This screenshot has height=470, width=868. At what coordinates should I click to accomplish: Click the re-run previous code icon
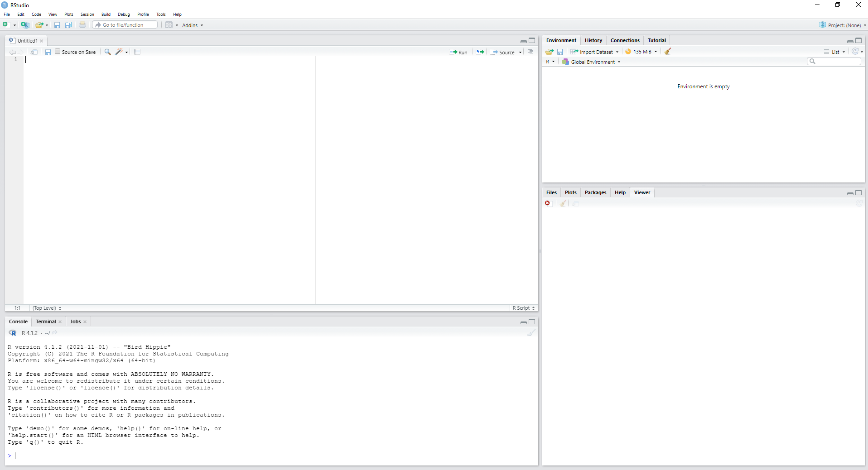pos(480,52)
